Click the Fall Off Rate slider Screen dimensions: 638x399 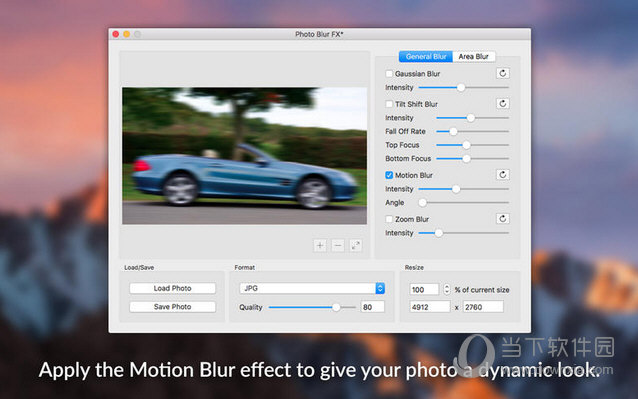click(x=473, y=131)
